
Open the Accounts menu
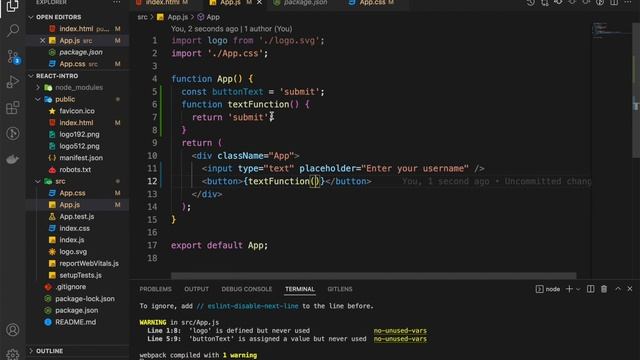pos(13,329)
